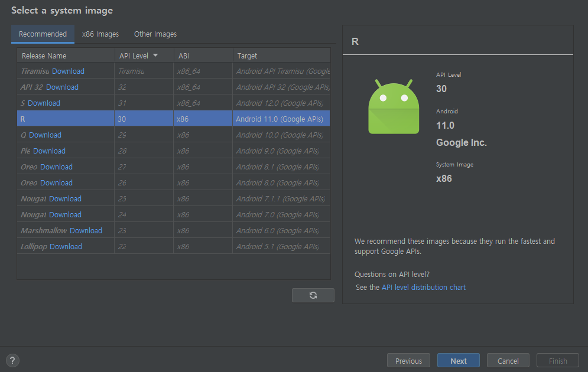Download the S system image
The image size is (588, 372).
[44, 103]
